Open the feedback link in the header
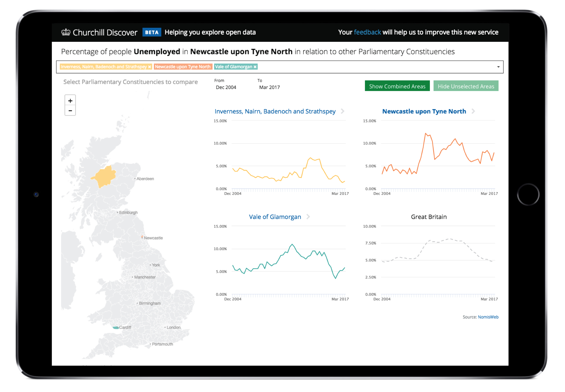The image size is (565, 392). [367, 32]
